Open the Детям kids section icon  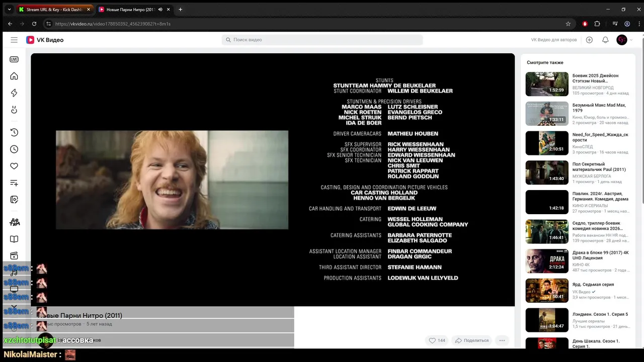tap(14, 222)
